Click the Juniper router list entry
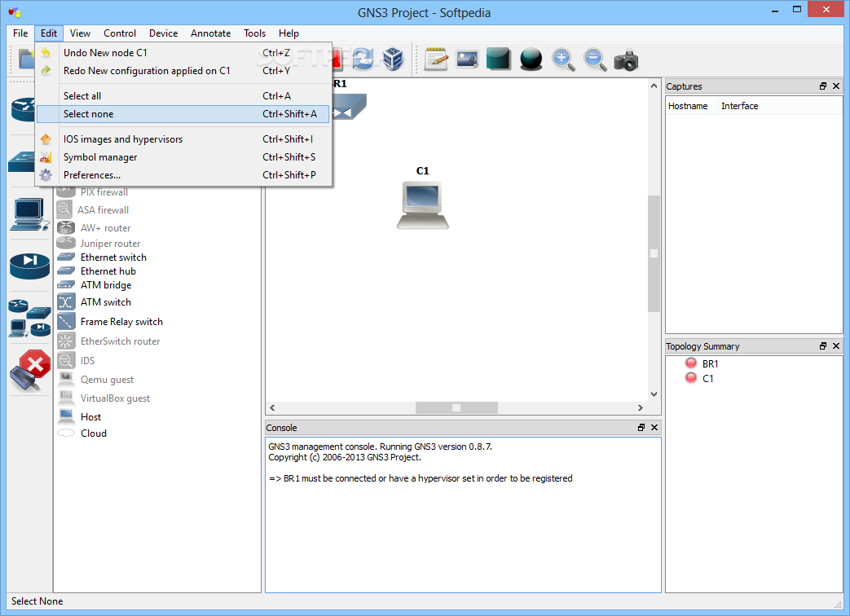This screenshot has width=850, height=616. [110, 244]
